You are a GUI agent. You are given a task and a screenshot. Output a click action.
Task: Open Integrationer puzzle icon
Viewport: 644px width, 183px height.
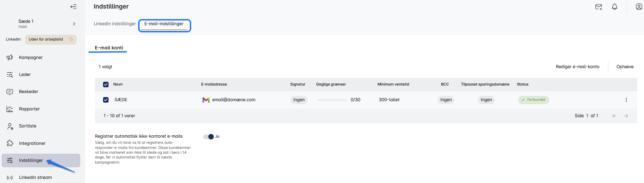[10, 143]
